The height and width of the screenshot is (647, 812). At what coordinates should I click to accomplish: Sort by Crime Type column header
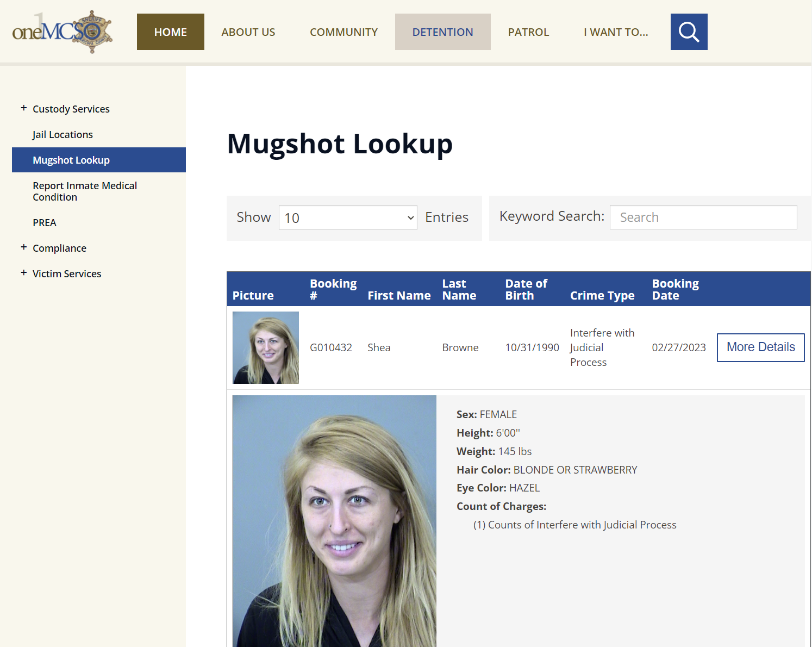[x=602, y=295]
